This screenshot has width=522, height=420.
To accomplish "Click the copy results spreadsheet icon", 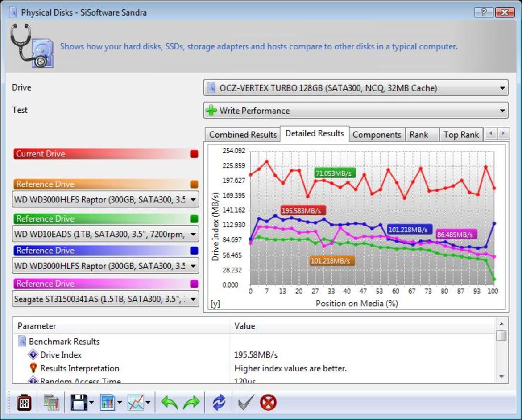I will (51, 403).
